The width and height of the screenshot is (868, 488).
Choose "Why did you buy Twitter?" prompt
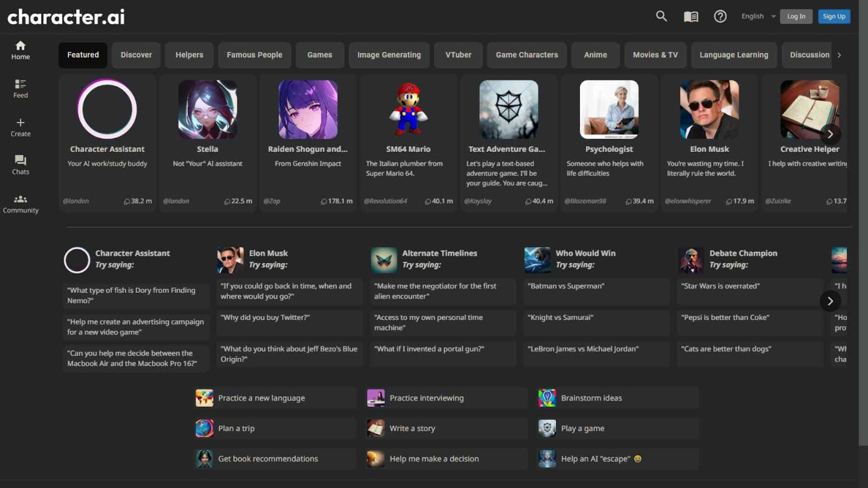point(290,323)
